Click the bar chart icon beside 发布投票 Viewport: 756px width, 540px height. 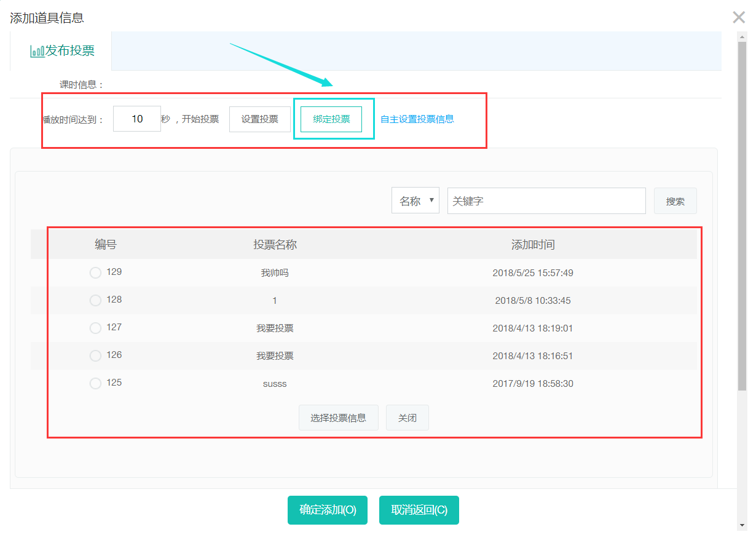coord(37,51)
